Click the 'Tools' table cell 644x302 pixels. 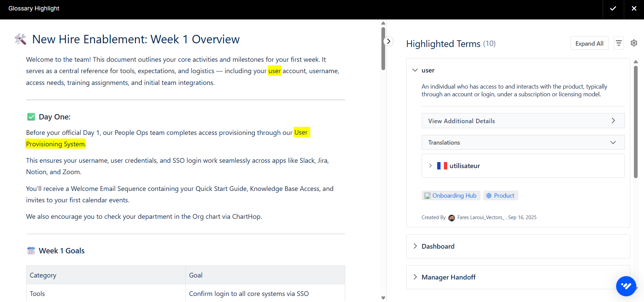tap(106, 294)
